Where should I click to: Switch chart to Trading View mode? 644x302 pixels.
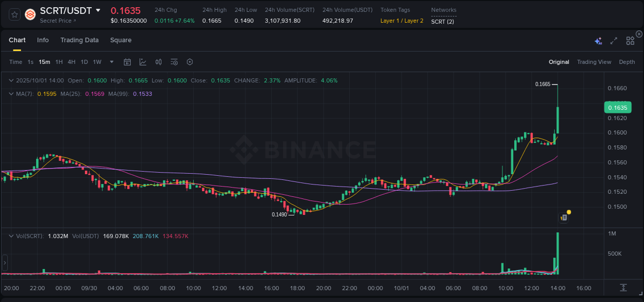(594, 61)
